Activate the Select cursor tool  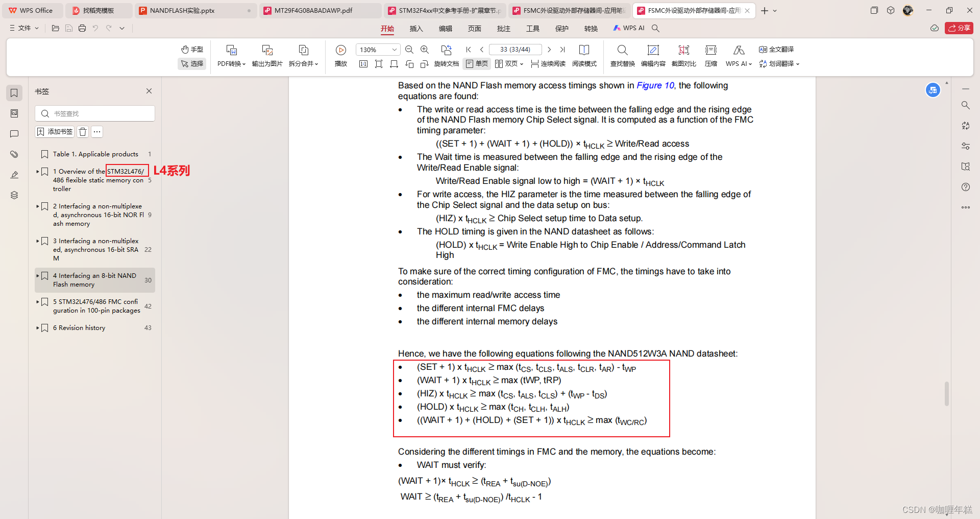[192, 64]
